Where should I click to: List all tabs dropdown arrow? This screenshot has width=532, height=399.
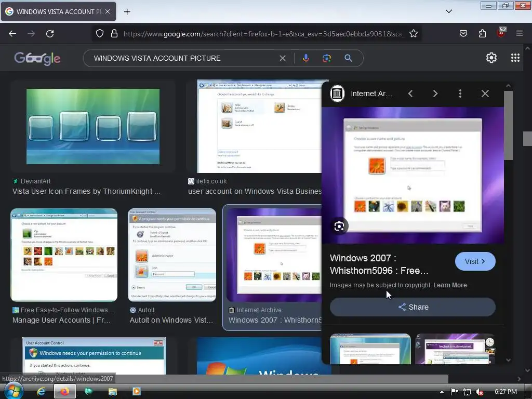pyautogui.click(x=449, y=11)
